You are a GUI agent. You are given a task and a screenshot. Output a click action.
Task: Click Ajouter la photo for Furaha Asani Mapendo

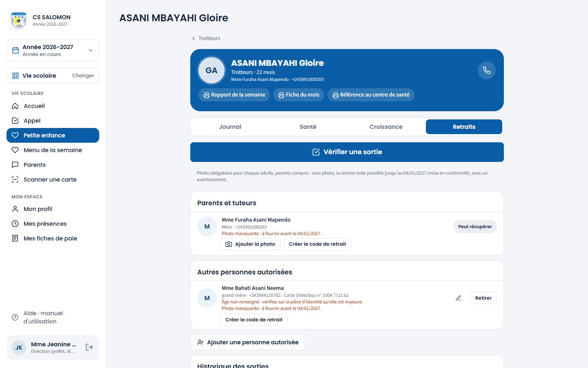250,244
